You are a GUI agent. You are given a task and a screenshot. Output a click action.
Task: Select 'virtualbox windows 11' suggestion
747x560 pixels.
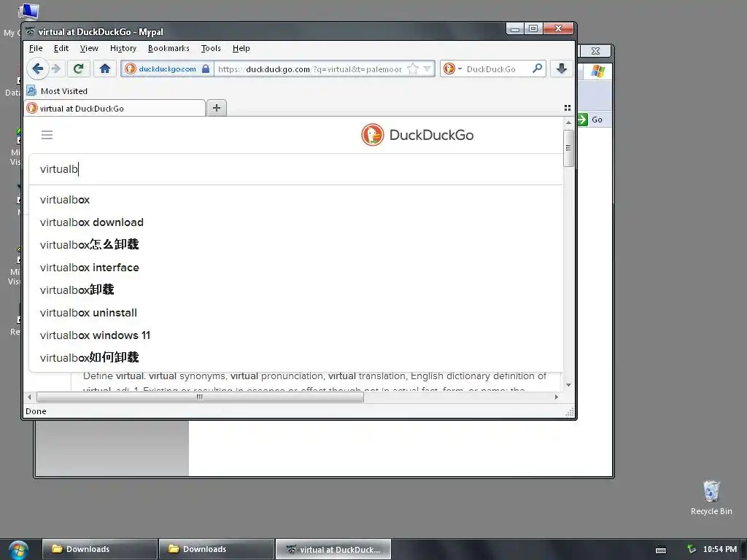pos(295,335)
